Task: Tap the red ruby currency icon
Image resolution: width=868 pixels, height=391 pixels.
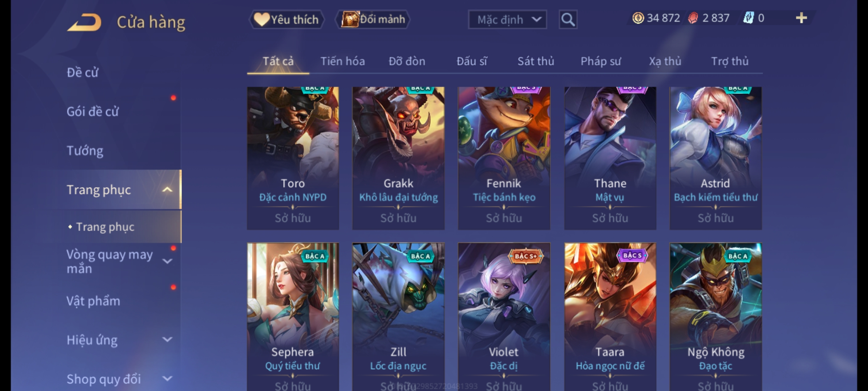Action: 693,18
